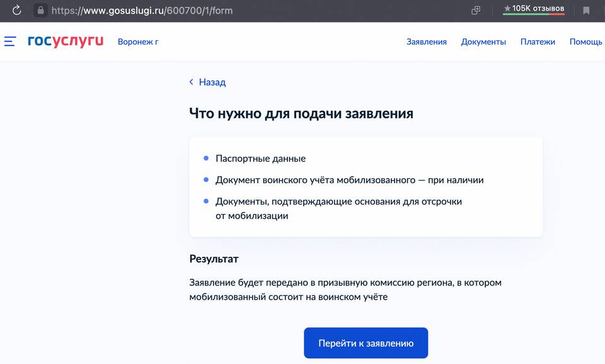Change the location Воронеж г

[x=138, y=42]
